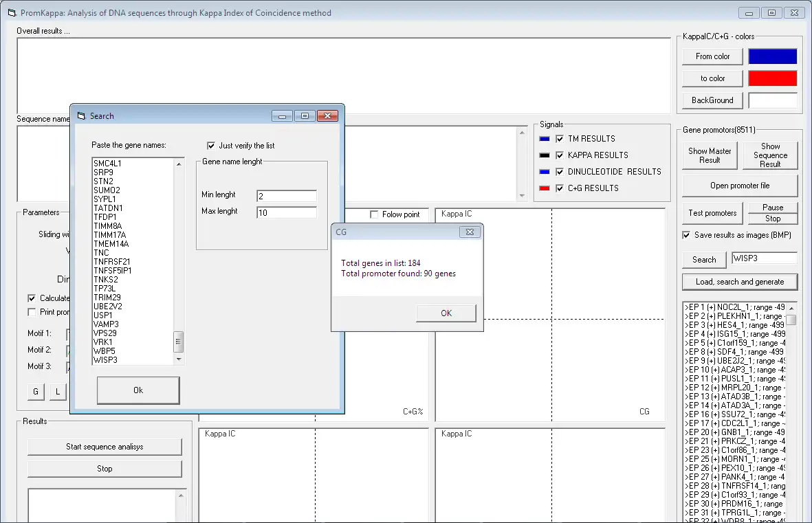Image resolution: width=812 pixels, height=523 pixels.
Task: Toggle TM RESULTS signal checkbox
Action: (x=559, y=139)
